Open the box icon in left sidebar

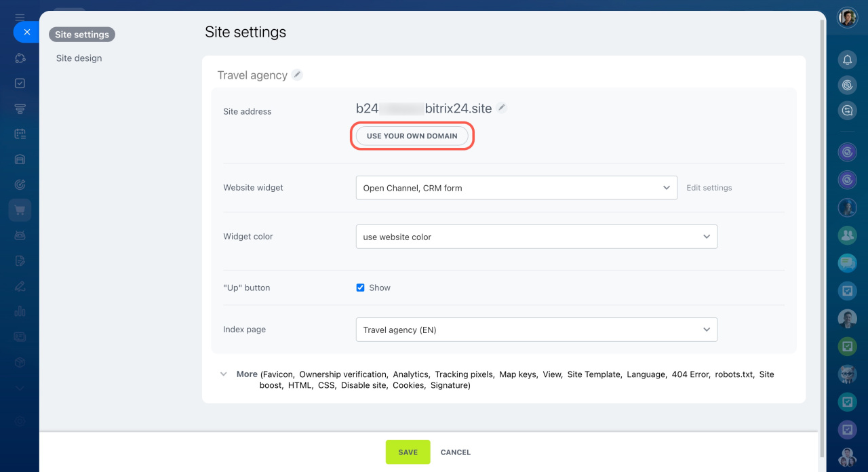pyautogui.click(x=20, y=362)
